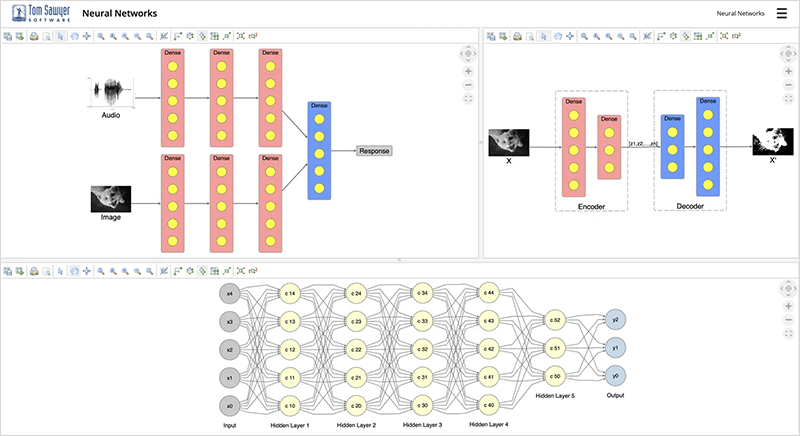The height and width of the screenshot is (436, 800).
Task: Apply the grid-style layout in audio/image panel toolbar
Action: [x=215, y=36]
